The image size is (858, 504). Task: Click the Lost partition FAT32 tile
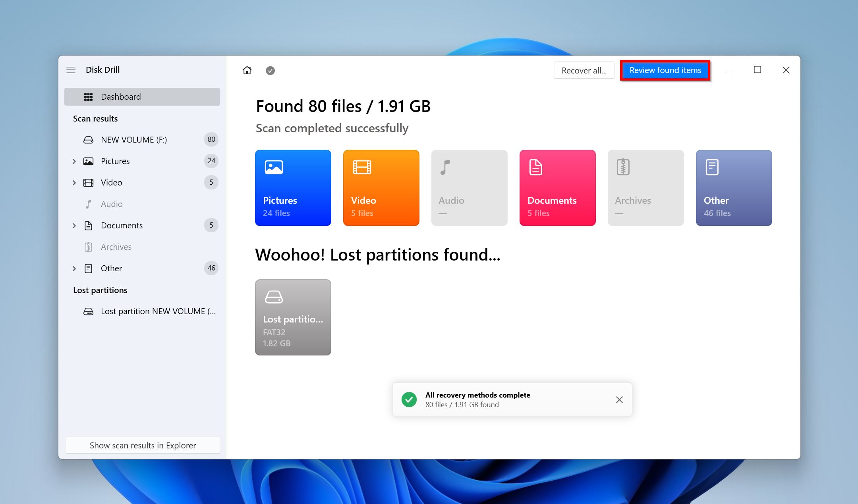293,317
